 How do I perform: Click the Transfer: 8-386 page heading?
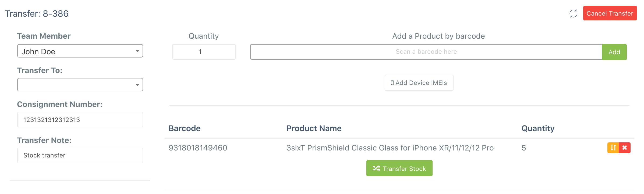(37, 13)
